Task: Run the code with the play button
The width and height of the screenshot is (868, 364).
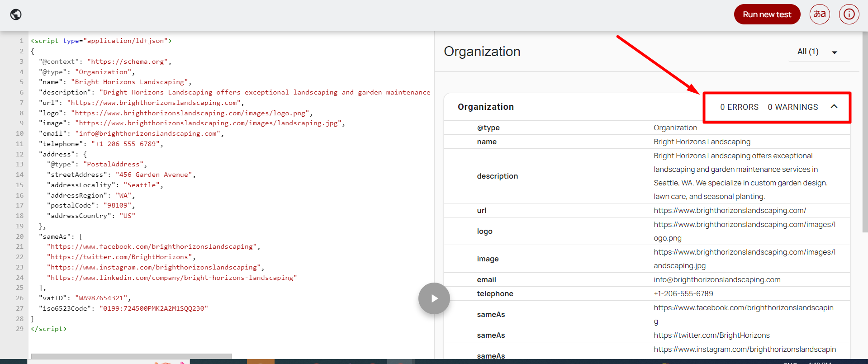Action: 434,298
